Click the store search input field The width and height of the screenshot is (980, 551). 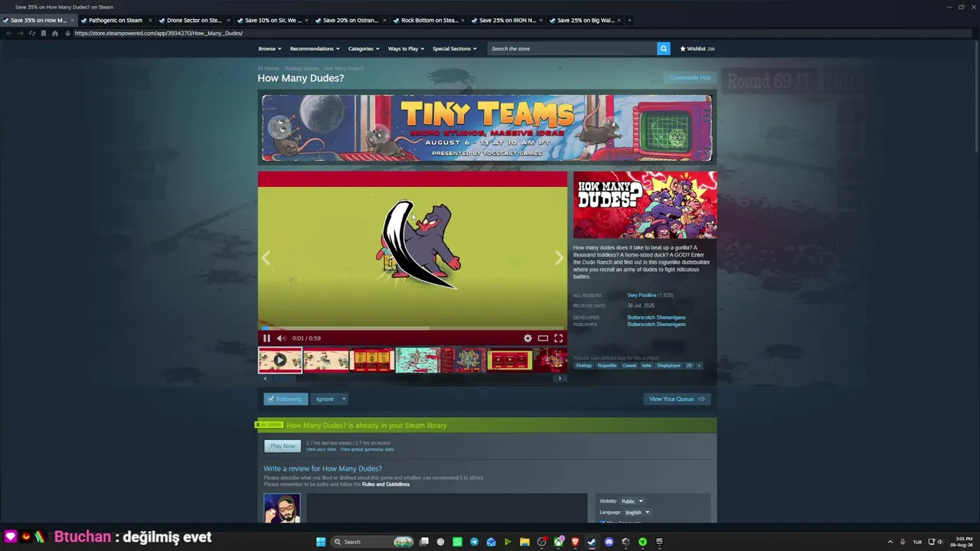point(572,48)
